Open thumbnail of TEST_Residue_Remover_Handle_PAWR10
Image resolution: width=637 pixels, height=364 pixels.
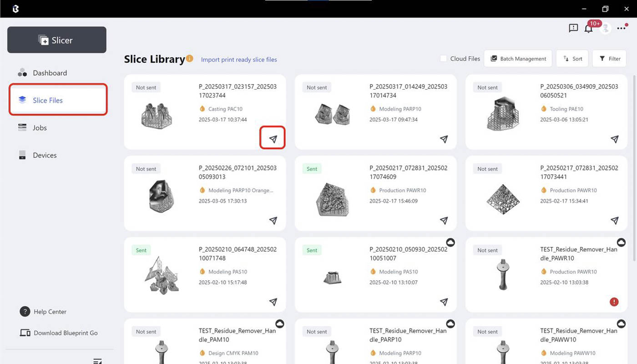[503, 274]
